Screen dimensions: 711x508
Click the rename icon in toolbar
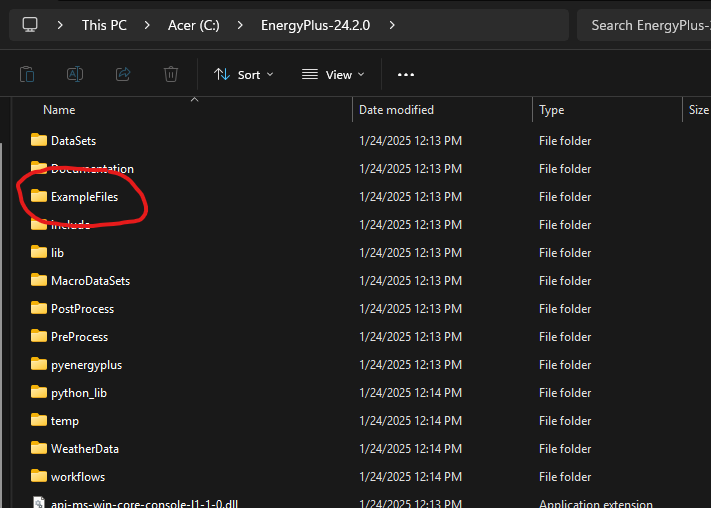coord(75,74)
